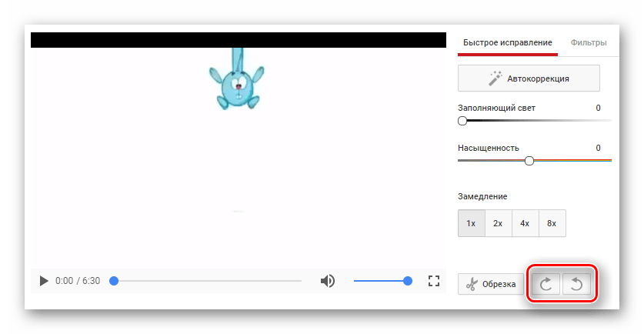Click the volume slider handle
Viewport: 644px width, 334px height.
pyautogui.click(x=408, y=281)
